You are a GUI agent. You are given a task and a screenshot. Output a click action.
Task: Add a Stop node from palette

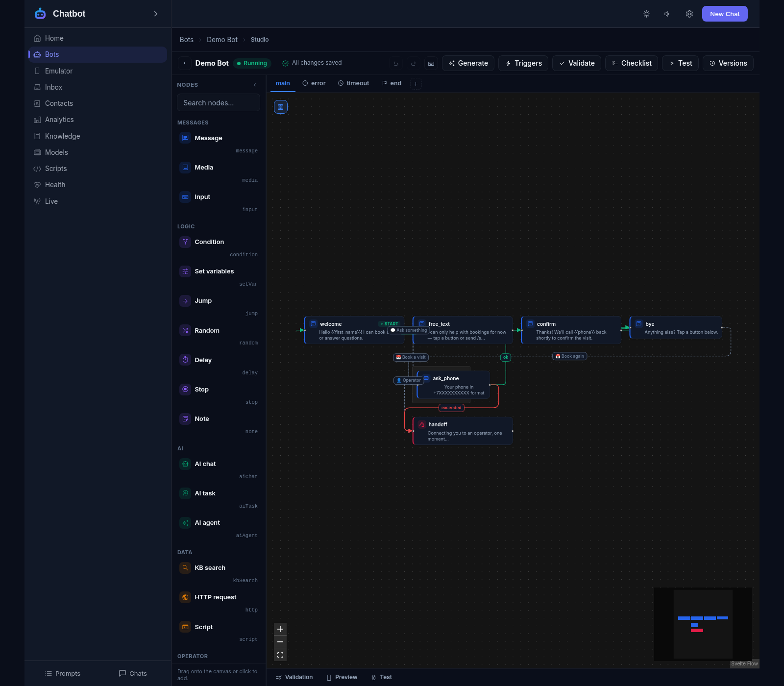(x=219, y=395)
